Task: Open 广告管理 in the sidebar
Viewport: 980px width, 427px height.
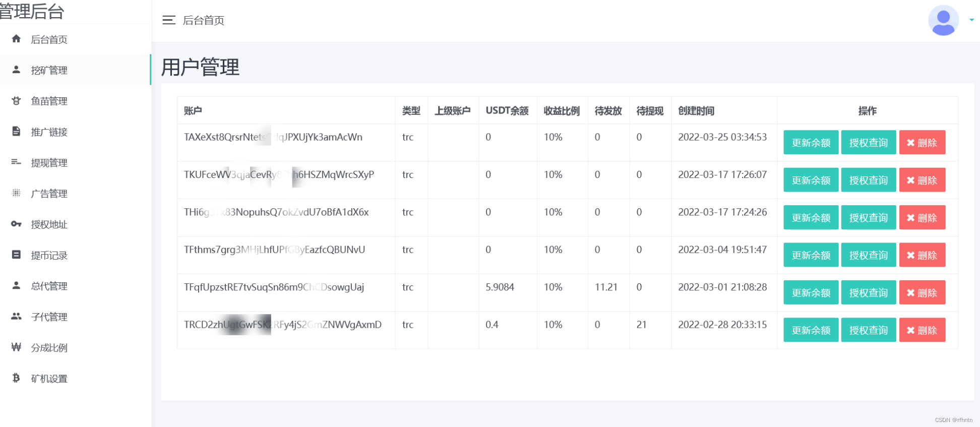Action: [x=75, y=193]
